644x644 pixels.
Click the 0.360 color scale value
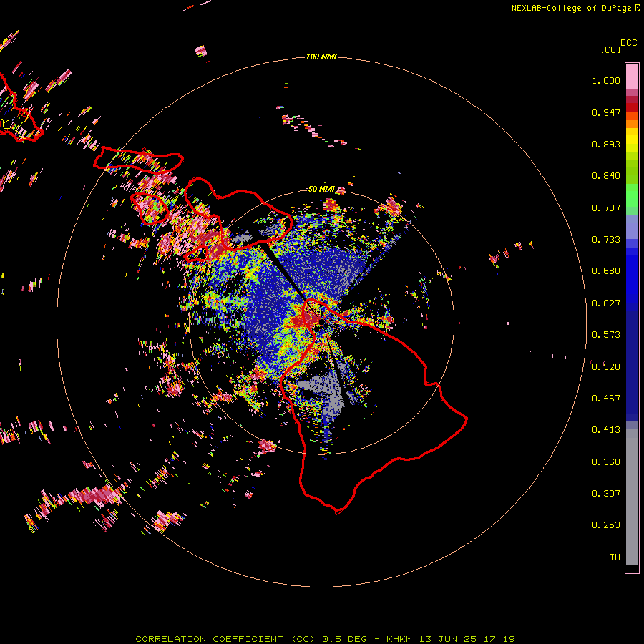tap(606, 462)
